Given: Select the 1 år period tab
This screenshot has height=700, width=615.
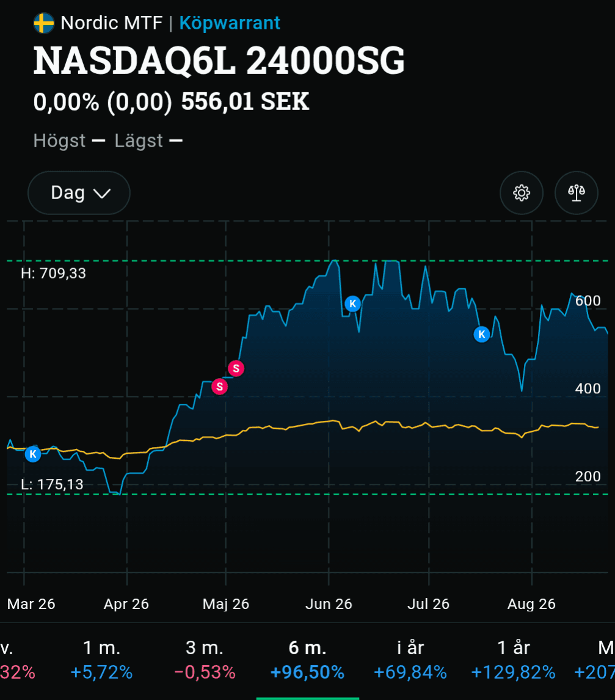Looking at the screenshot, I should [513, 660].
